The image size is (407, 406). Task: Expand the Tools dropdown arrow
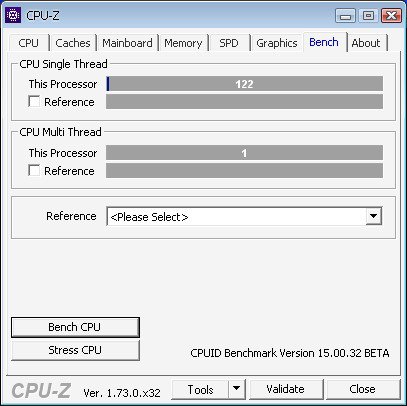236,389
